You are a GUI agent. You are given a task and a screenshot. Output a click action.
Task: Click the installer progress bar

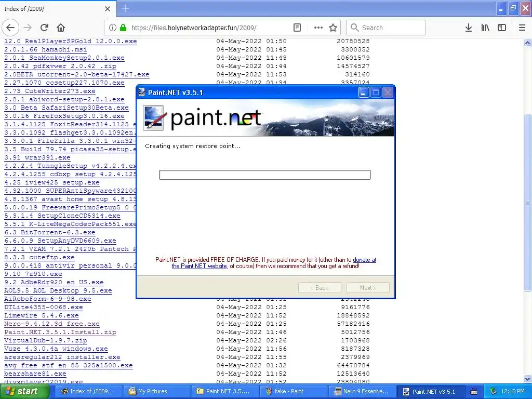pyautogui.click(x=265, y=175)
